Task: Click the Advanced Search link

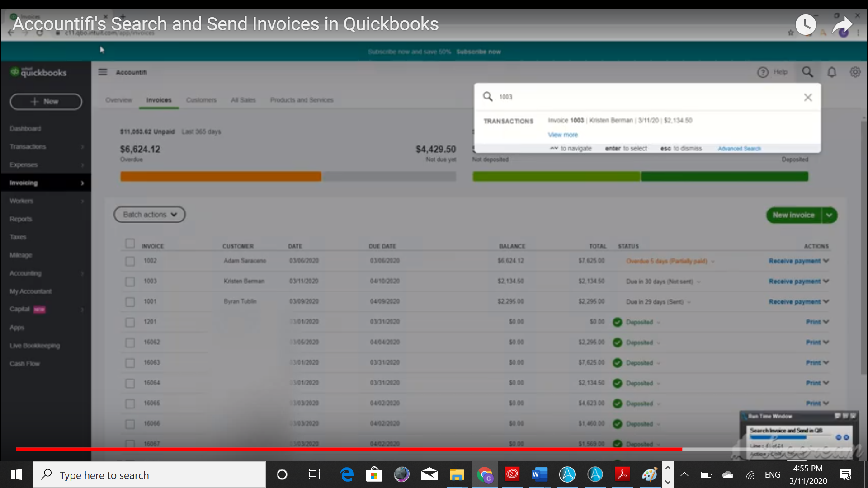Action: click(739, 149)
